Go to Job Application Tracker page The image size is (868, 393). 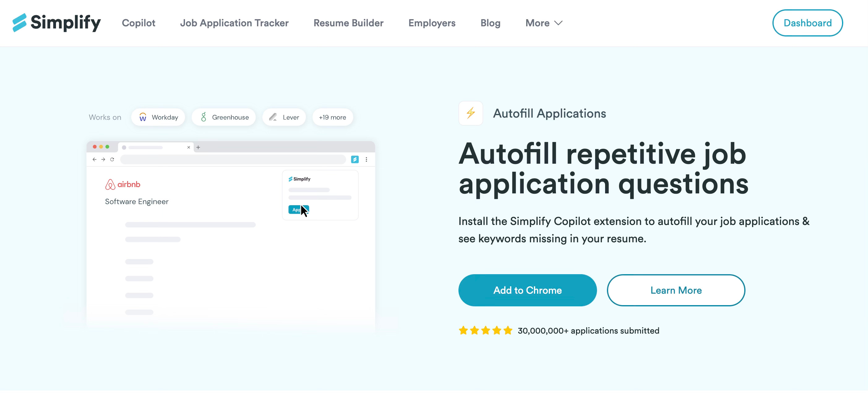[234, 23]
